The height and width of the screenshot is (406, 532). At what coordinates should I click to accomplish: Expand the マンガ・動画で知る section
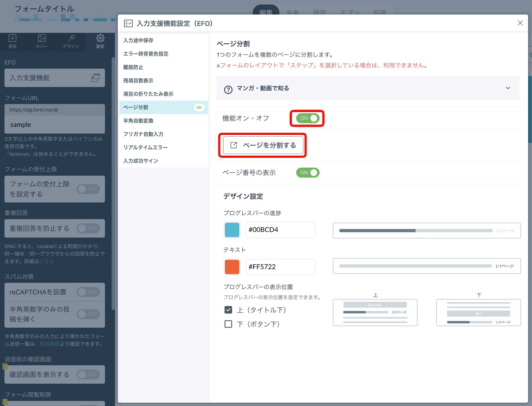click(x=368, y=88)
